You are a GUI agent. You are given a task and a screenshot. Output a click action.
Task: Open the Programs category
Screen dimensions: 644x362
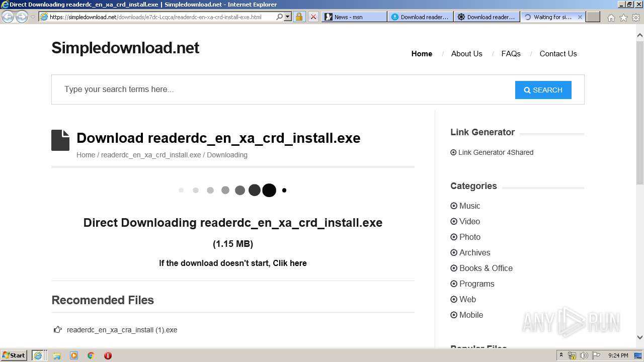pos(476,284)
